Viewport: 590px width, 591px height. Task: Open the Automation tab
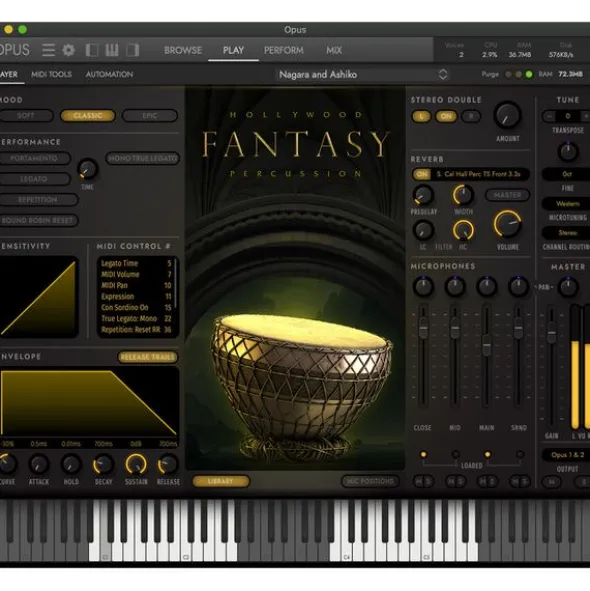pyautogui.click(x=109, y=74)
